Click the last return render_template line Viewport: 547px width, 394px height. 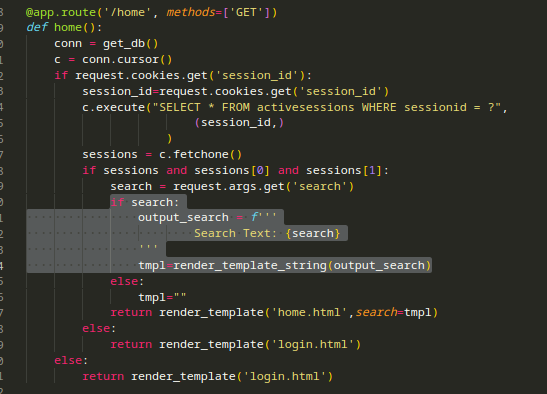208,377
